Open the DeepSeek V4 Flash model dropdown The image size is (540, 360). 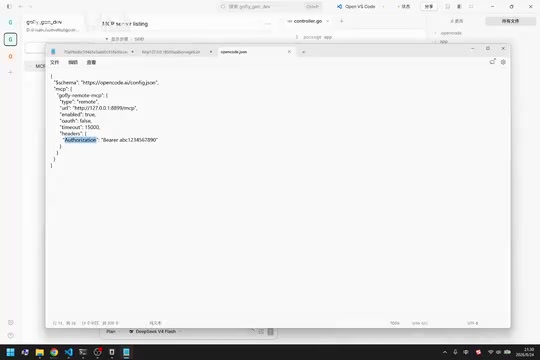click(155, 331)
